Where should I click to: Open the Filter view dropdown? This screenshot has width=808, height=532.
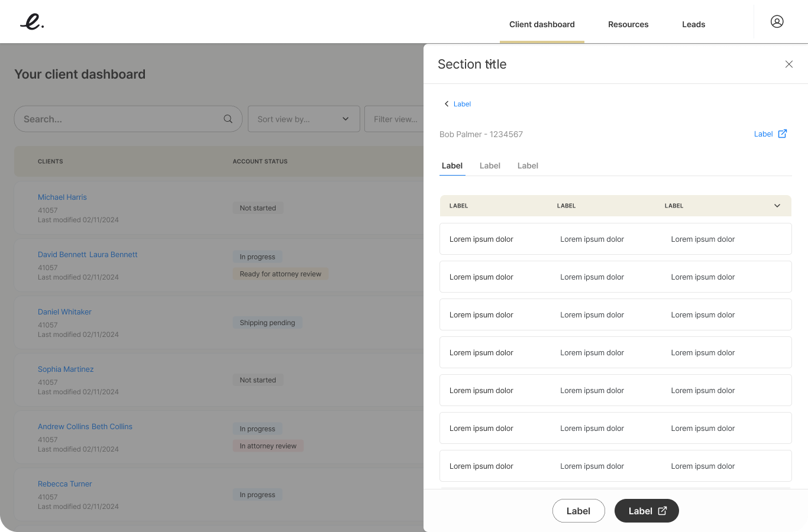(395, 119)
